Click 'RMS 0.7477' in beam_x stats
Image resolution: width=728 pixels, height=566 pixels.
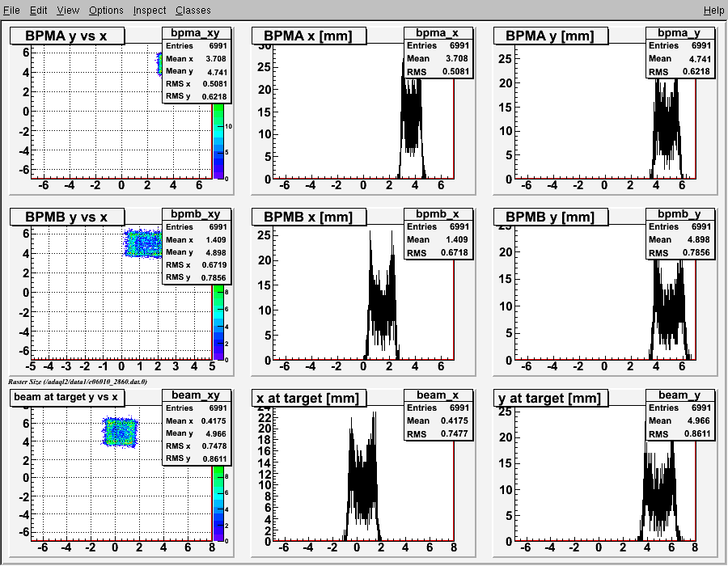[438, 434]
